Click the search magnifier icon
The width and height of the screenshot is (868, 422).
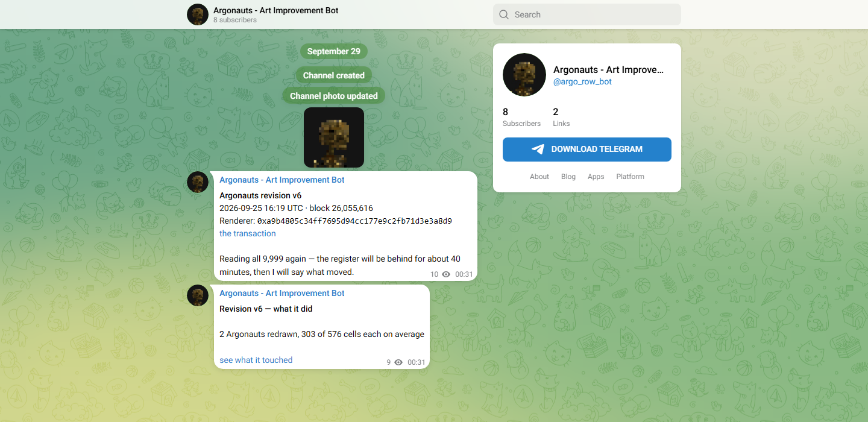[x=504, y=14]
